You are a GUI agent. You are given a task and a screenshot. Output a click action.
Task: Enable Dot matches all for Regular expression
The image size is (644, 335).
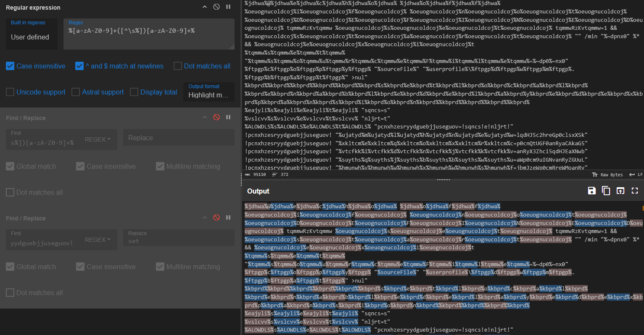click(178, 66)
